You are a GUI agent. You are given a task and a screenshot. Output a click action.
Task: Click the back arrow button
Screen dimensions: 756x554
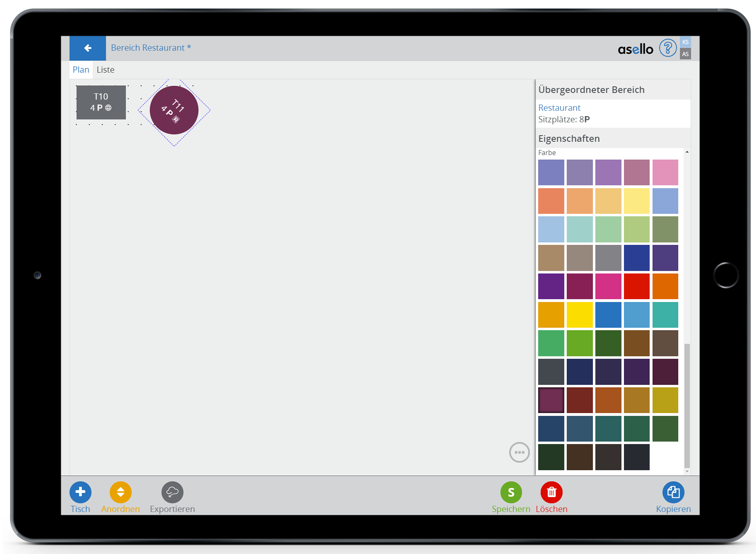pos(87,48)
